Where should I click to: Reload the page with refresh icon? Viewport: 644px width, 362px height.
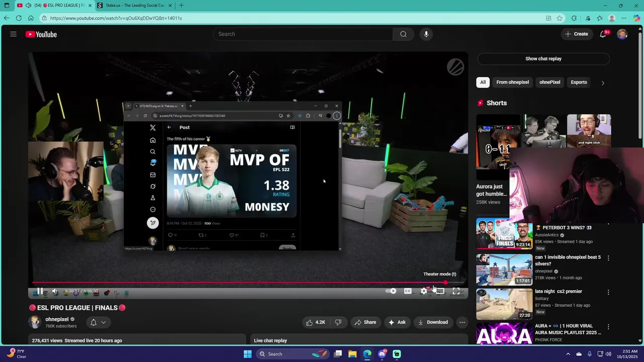[19, 18]
